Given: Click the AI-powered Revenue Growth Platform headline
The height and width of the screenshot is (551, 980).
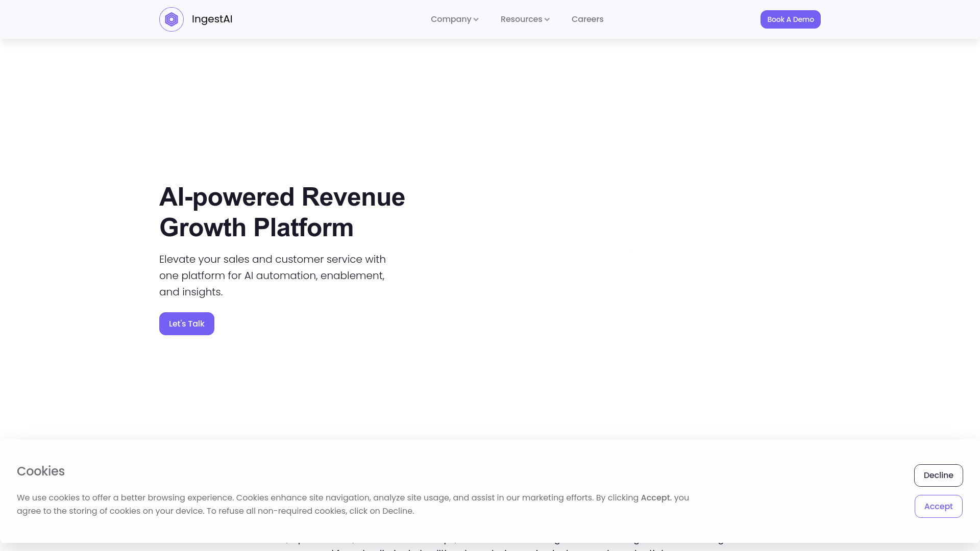Looking at the screenshot, I should tap(282, 197).
